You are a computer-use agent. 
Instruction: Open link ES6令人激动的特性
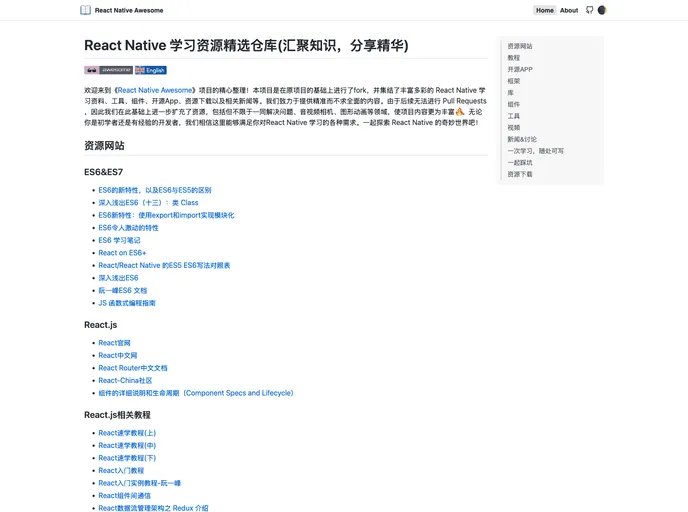[x=129, y=228]
